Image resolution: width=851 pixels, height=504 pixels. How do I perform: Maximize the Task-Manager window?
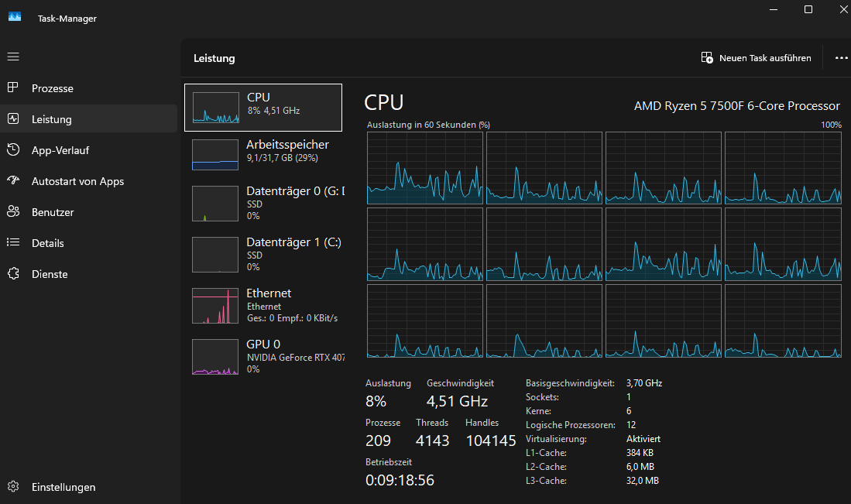pos(808,9)
